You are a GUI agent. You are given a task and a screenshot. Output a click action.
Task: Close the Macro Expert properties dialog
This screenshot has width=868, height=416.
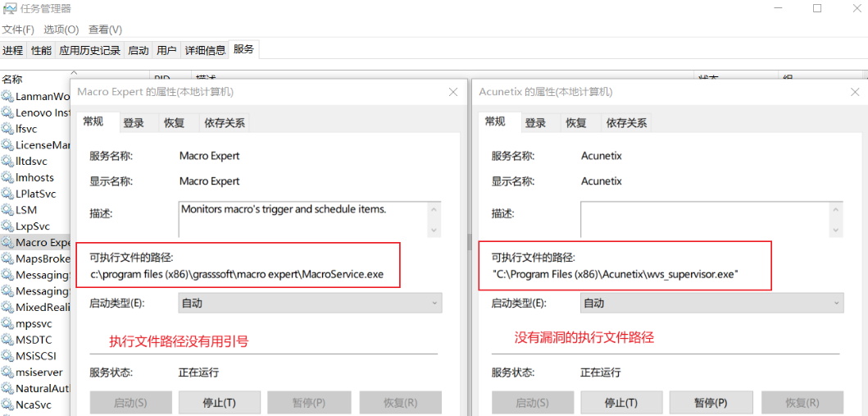coord(452,91)
